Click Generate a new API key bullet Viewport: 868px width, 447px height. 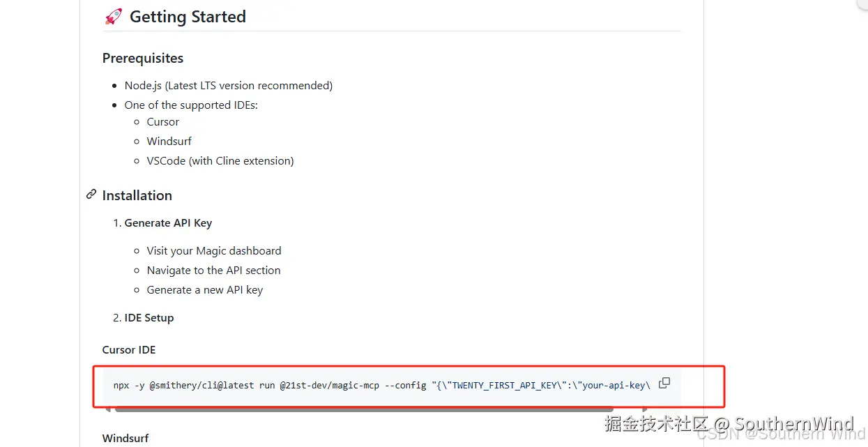[205, 289]
